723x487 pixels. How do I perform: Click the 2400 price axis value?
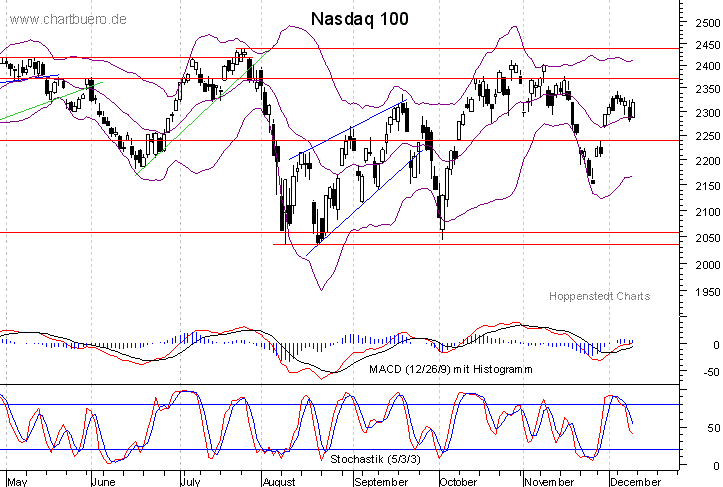click(707, 66)
